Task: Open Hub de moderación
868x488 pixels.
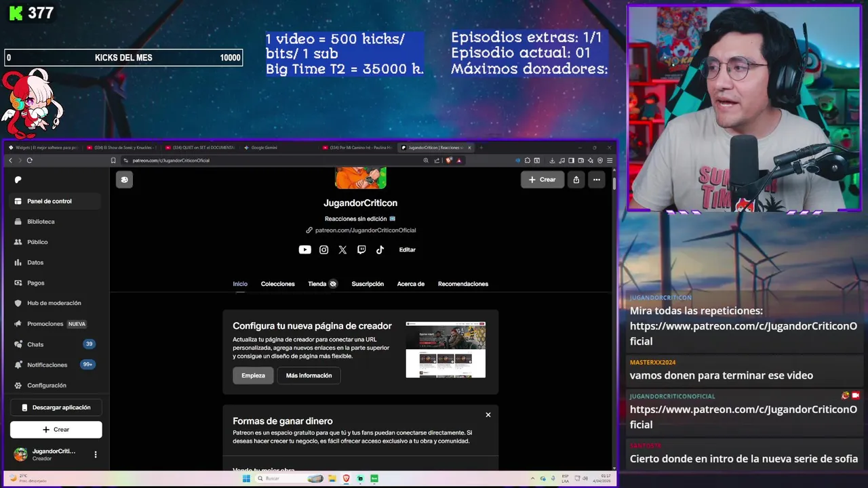Action: (56, 303)
